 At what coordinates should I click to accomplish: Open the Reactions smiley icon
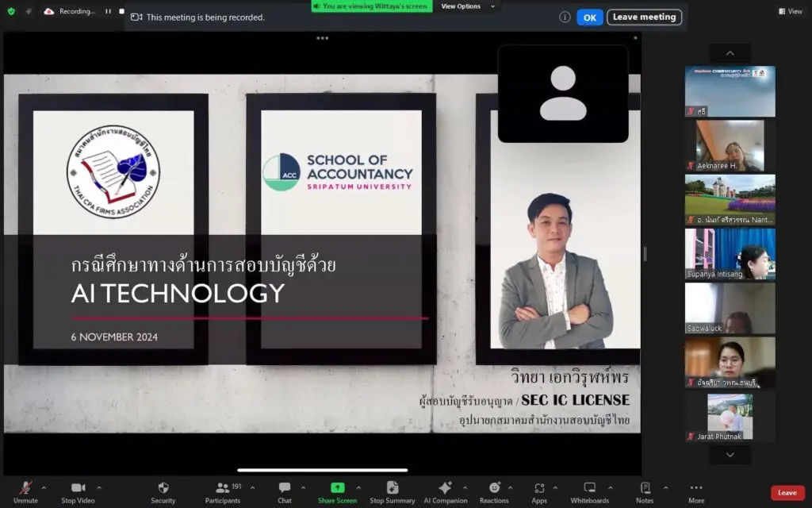(x=495, y=488)
